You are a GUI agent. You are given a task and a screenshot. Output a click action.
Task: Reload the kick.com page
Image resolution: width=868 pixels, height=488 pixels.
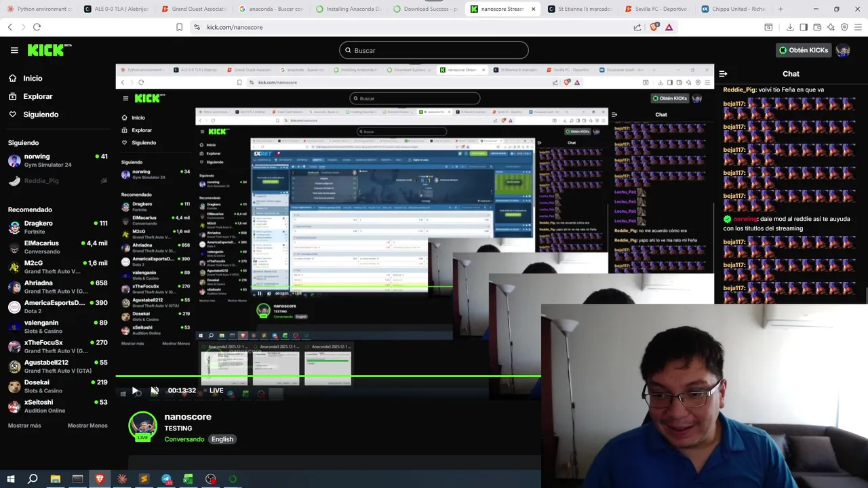[37, 27]
